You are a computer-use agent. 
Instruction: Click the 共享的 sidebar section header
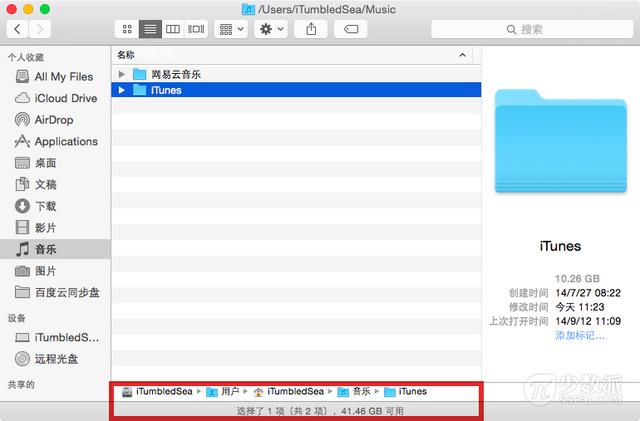(x=21, y=384)
